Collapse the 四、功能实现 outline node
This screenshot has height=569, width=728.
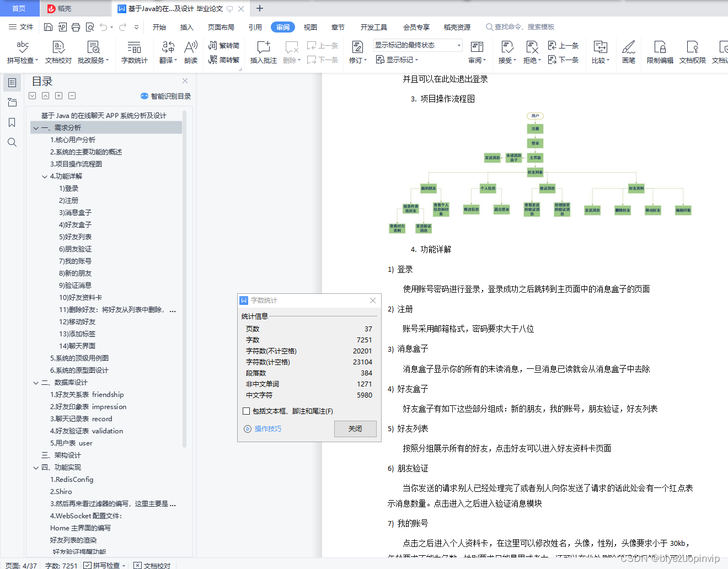tap(36, 468)
